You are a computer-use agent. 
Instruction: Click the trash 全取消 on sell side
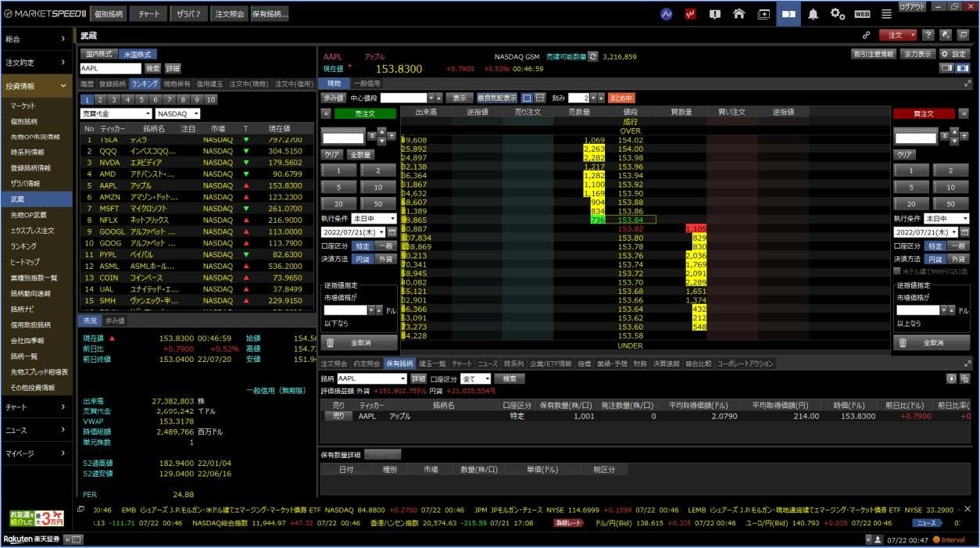pos(358,342)
